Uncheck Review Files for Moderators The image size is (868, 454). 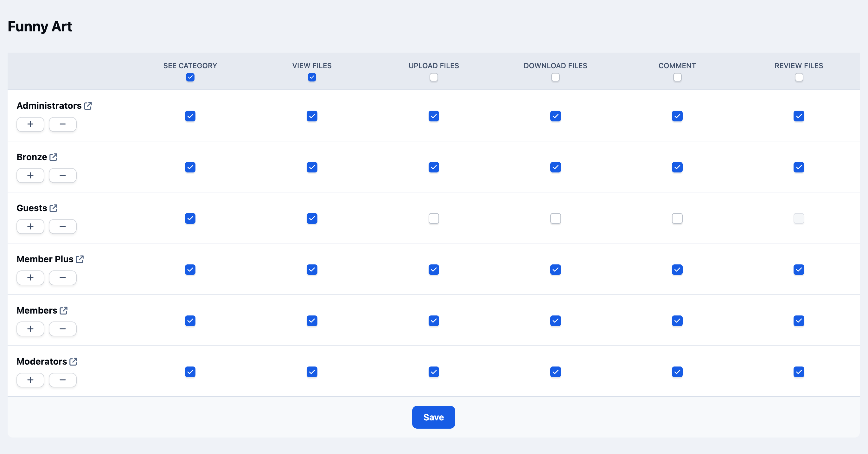799,372
